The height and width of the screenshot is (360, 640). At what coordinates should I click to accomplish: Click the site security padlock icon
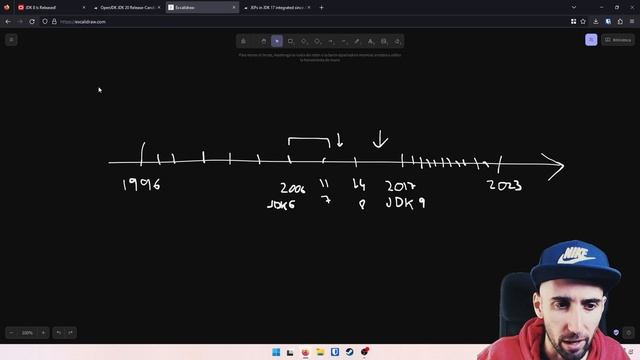[x=54, y=22]
